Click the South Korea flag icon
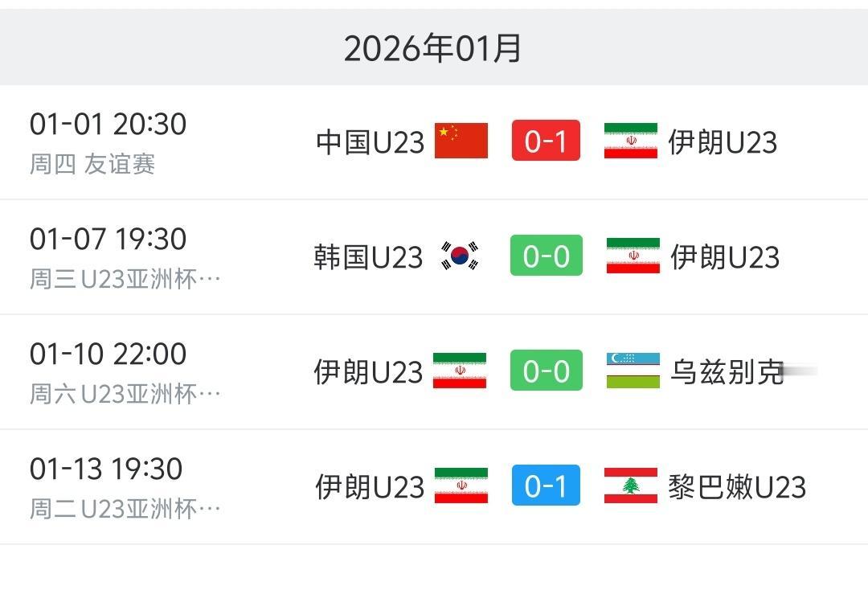 point(460,256)
